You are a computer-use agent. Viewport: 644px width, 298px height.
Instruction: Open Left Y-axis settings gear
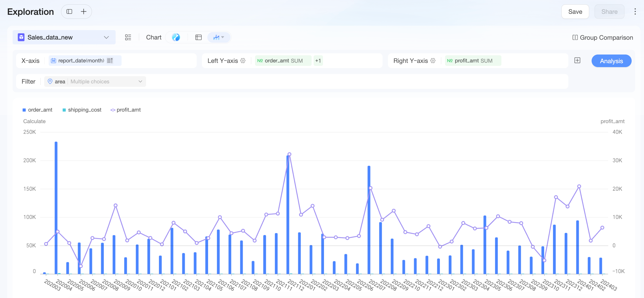click(x=243, y=61)
